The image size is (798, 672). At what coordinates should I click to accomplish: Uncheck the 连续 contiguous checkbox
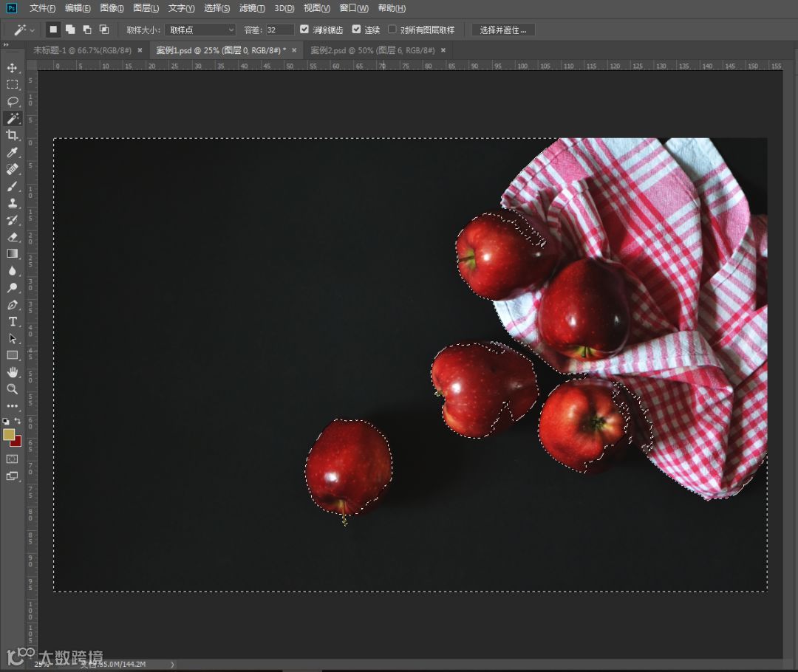[x=357, y=30]
